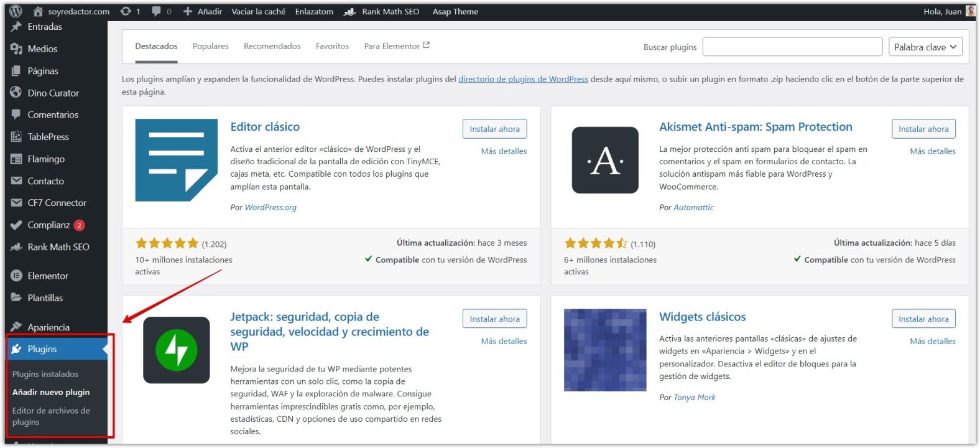Open the Editor clásico title link
The width and height of the screenshot is (980, 448).
[265, 127]
